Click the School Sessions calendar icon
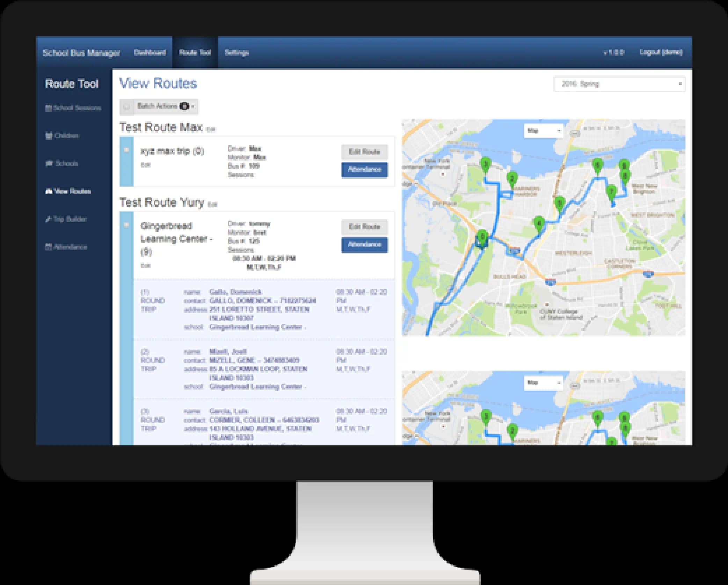The height and width of the screenshot is (585, 728). point(48,108)
